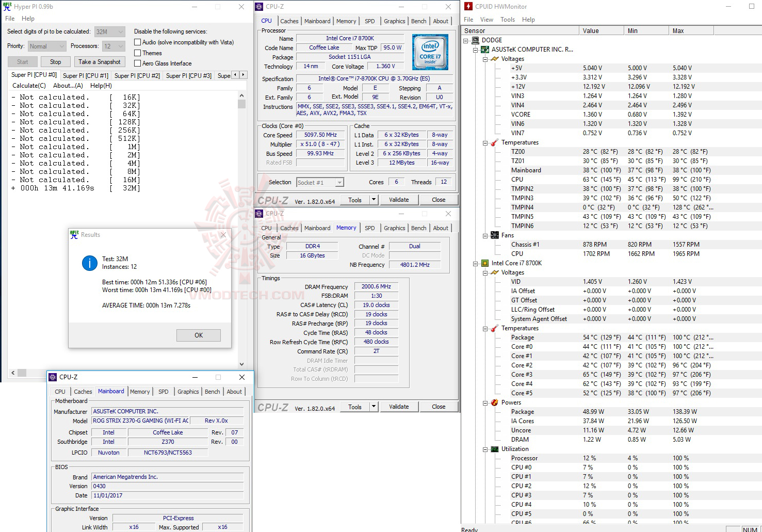This screenshot has width=762, height=532.
Task: Click OK in the Results dialog
Action: 198,335
